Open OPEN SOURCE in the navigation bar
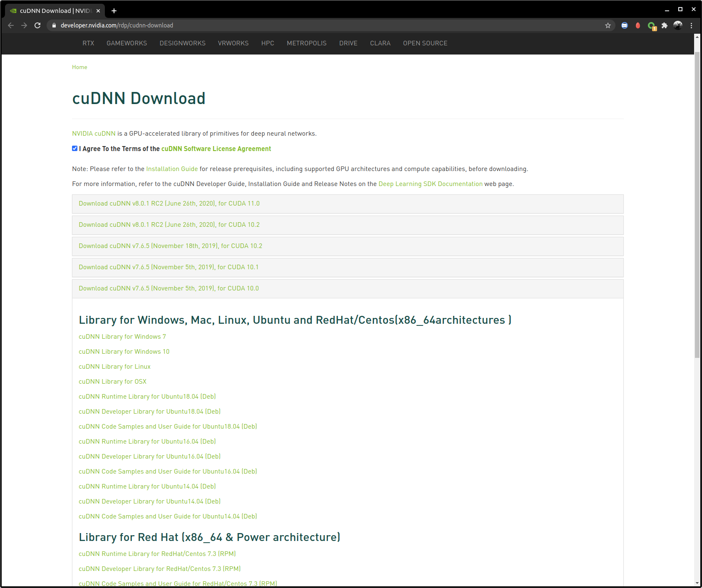Viewport: 702px width, 588px height. [425, 43]
